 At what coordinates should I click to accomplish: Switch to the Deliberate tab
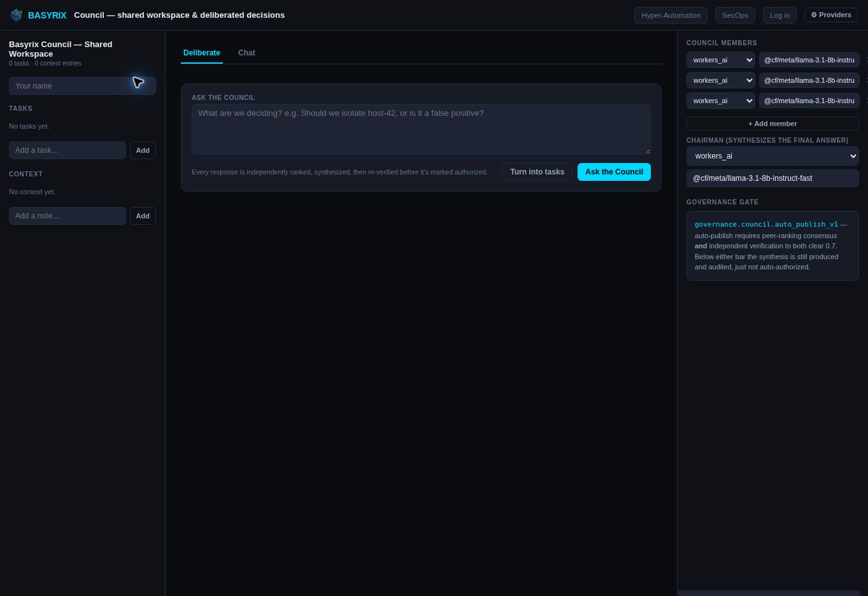(x=202, y=53)
